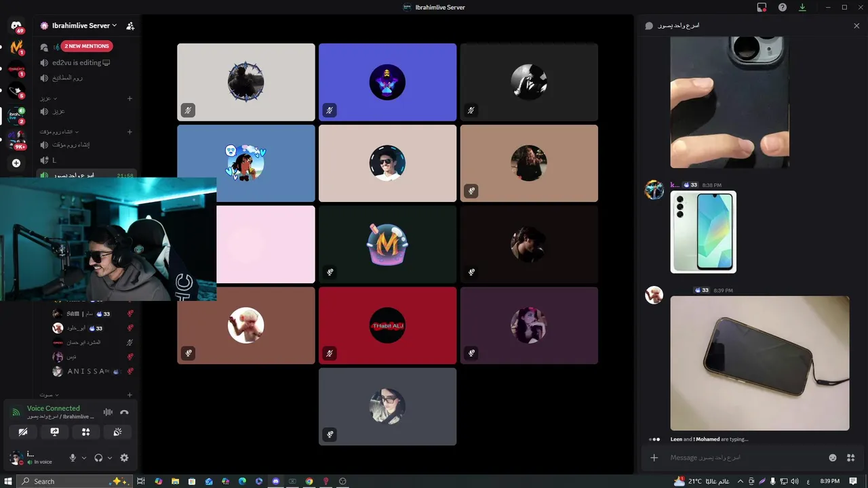The width and height of the screenshot is (868, 488).
Task: Open the apps button beside emoji picker
Action: pos(850,457)
